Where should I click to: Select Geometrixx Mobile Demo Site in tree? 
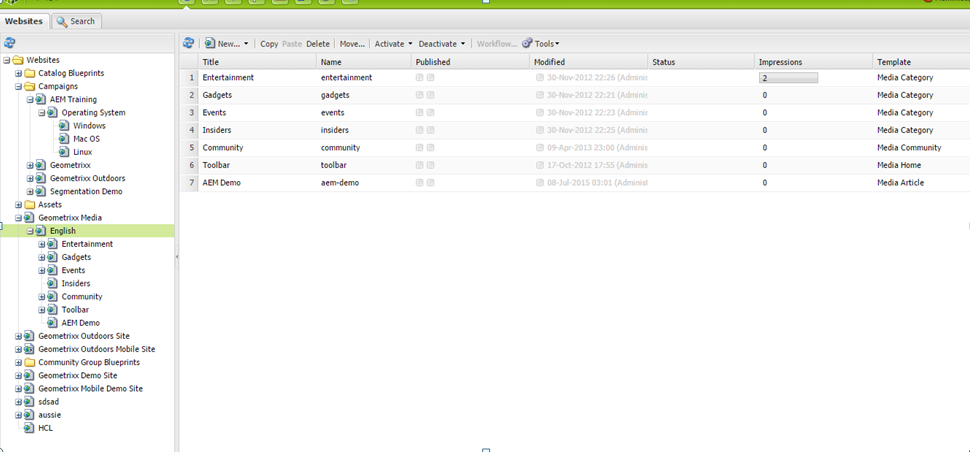tap(90, 388)
